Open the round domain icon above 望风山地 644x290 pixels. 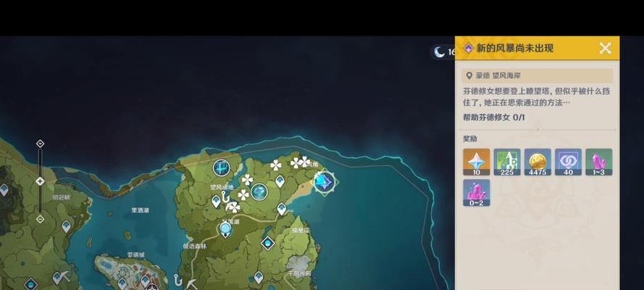(x=222, y=167)
